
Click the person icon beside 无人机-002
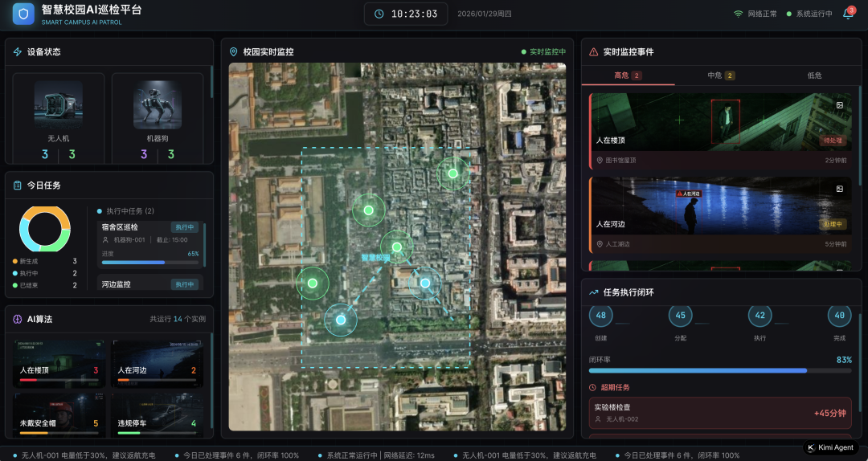(x=598, y=419)
